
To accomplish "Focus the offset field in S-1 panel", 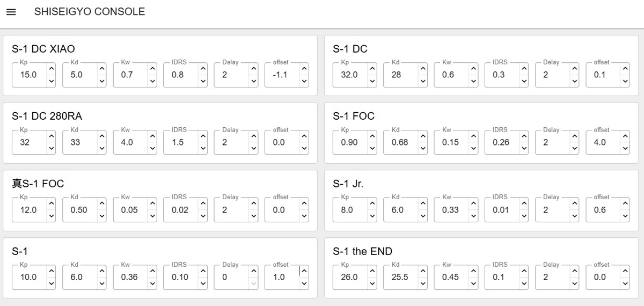I will (x=280, y=277).
